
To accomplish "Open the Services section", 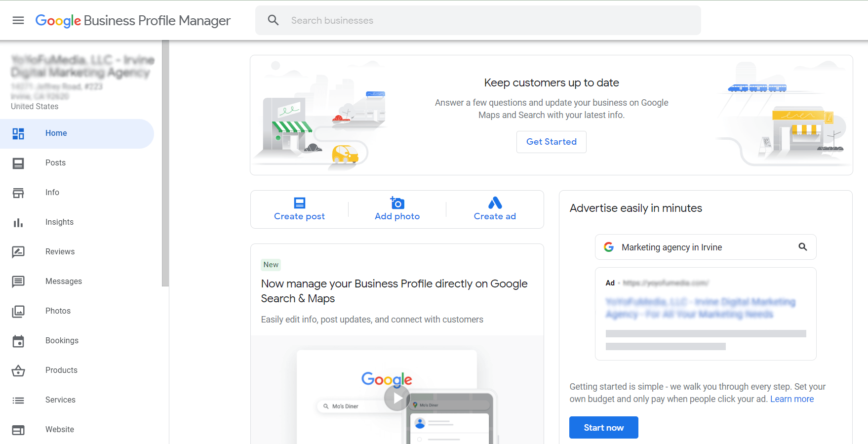I will 60,400.
